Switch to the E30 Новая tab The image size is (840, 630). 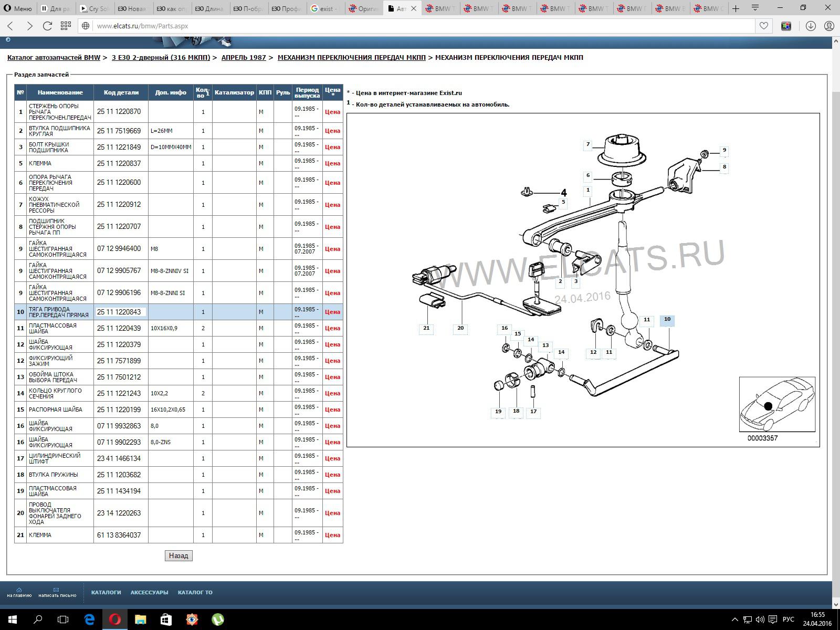click(133, 8)
